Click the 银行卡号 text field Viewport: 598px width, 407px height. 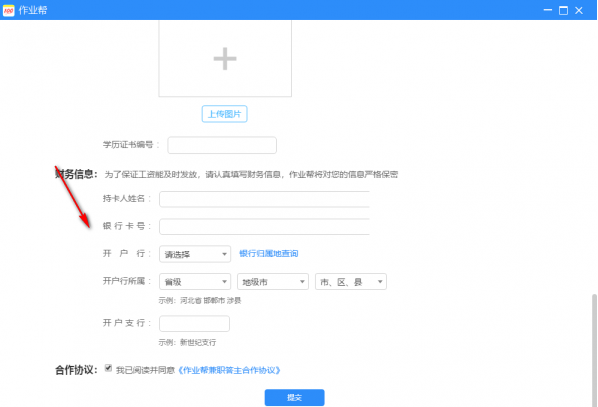pyautogui.click(x=264, y=227)
